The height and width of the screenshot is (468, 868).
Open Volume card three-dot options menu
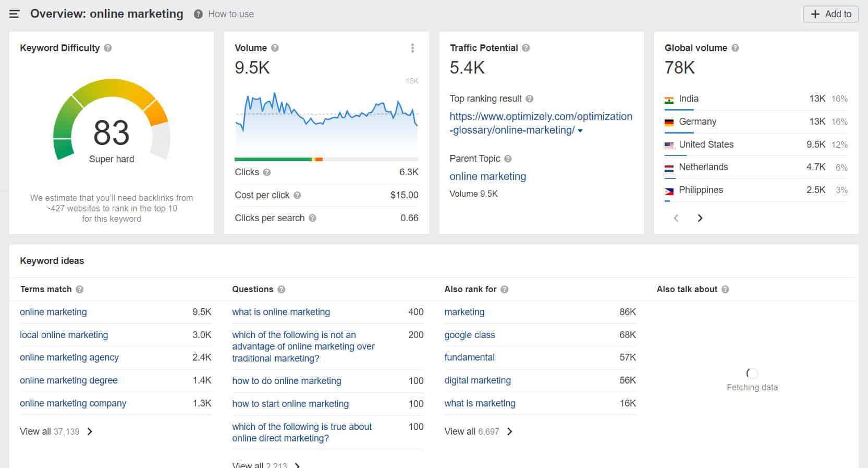[x=412, y=48]
